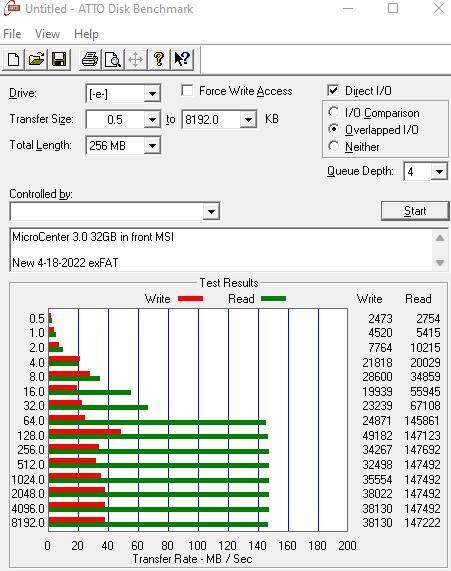Click the 0.5 transfer size row label
The height and width of the screenshot is (571, 451).
[x=37, y=319]
